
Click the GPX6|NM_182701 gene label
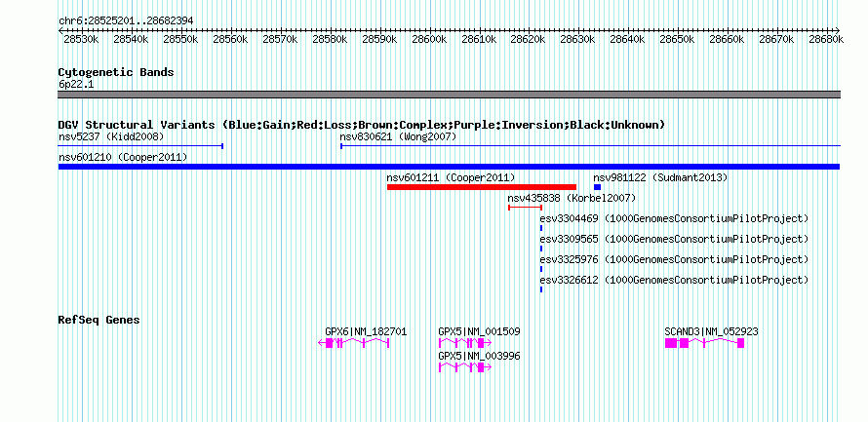[366, 331]
